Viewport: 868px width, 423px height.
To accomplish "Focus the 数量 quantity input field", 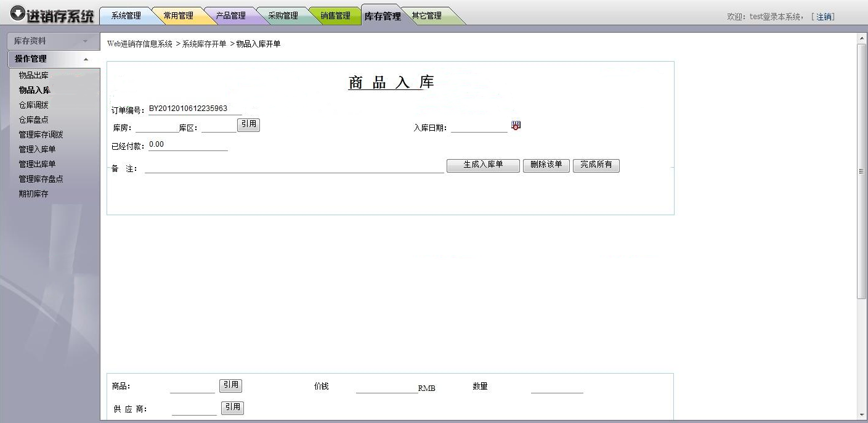I will [x=556, y=388].
